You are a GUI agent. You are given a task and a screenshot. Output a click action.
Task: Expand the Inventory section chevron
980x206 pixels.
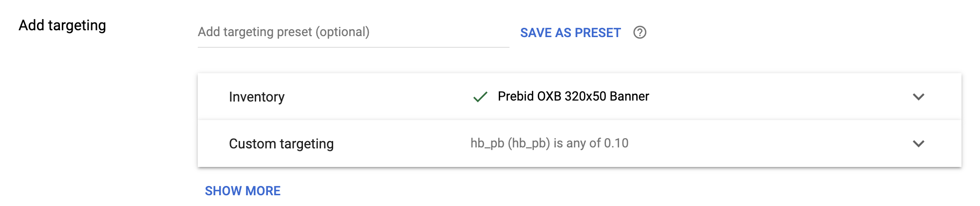(x=918, y=97)
